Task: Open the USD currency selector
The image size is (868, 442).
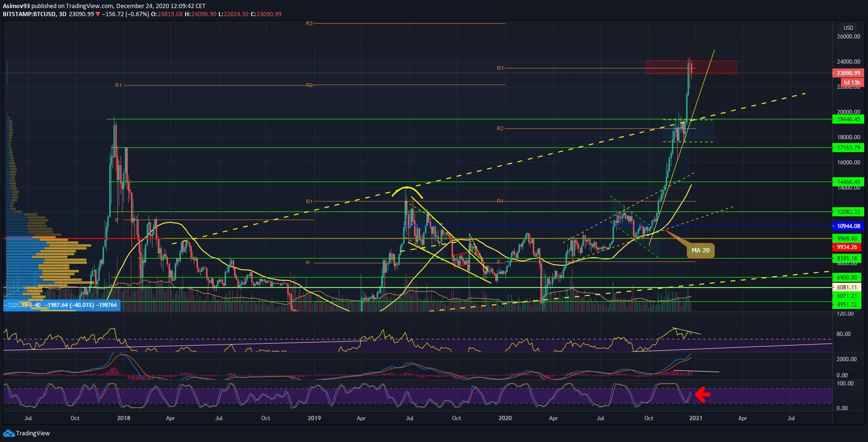Action: pos(848,28)
